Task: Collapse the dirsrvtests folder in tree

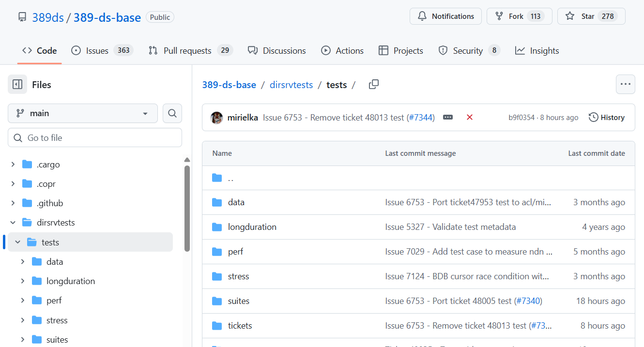Action: tap(13, 223)
